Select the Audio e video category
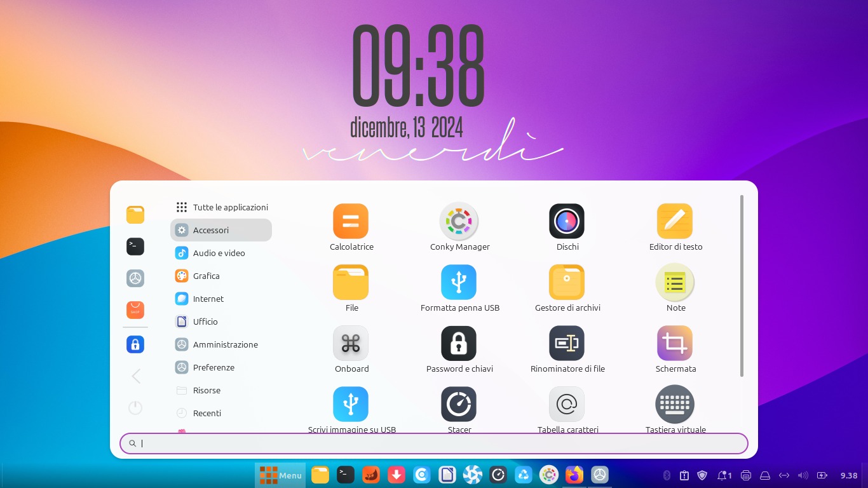Image resolution: width=868 pixels, height=488 pixels. tap(221, 253)
